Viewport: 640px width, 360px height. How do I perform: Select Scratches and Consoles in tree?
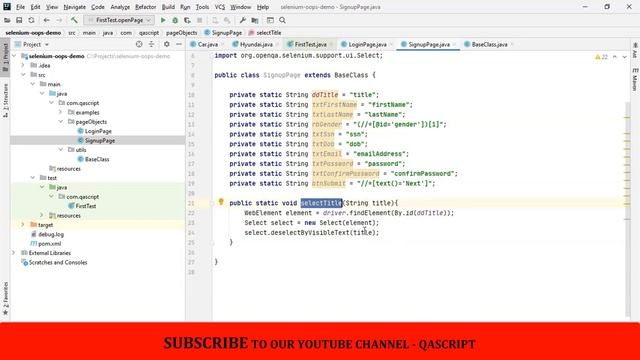pos(58,262)
